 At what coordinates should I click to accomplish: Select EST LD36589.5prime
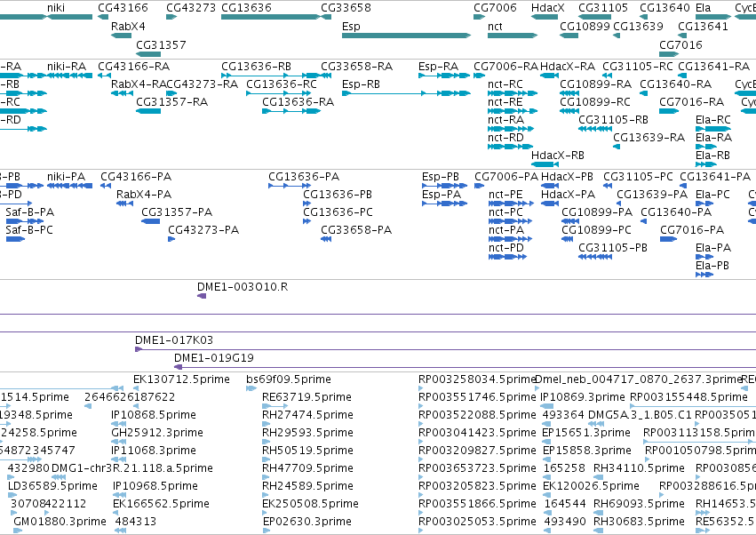12,495
